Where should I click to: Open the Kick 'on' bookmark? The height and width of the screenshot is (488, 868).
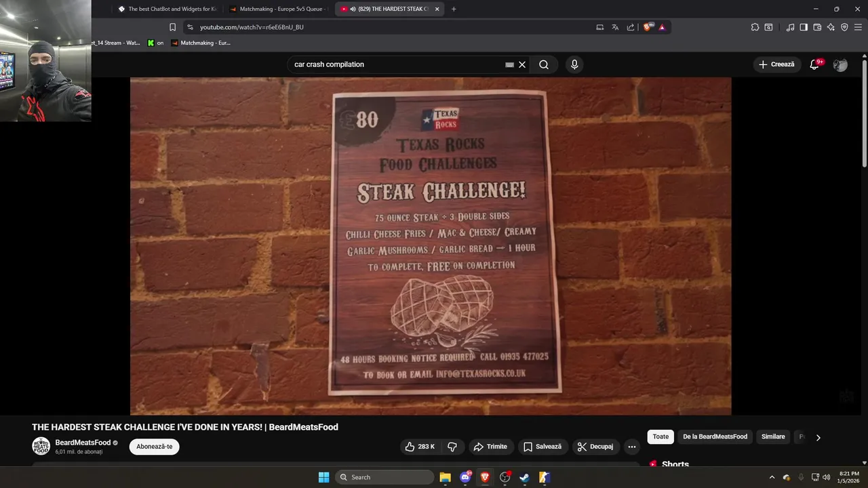pyautogui.click(x=156, y=43)
